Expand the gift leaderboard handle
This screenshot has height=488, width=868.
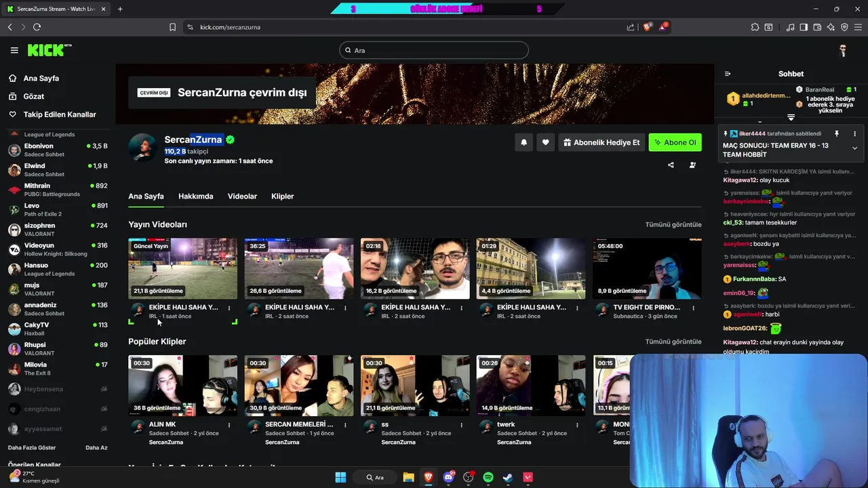(x=791, y=118)
